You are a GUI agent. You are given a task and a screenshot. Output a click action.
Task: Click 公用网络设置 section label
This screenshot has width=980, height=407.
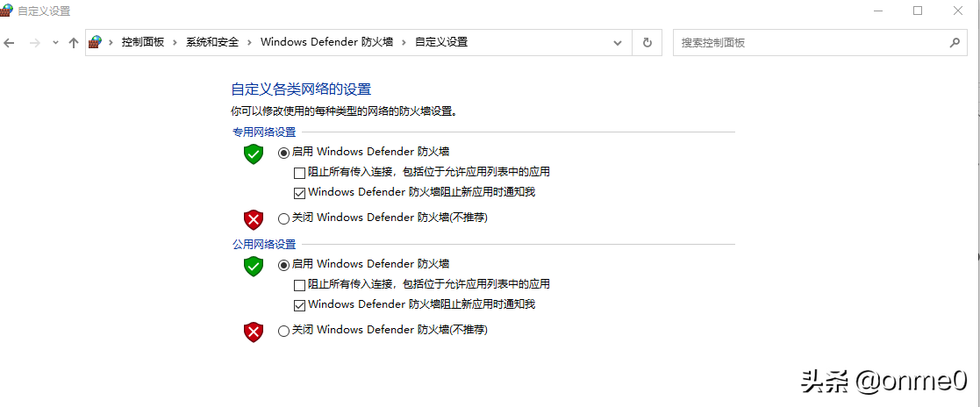click(x=264, y=245)
